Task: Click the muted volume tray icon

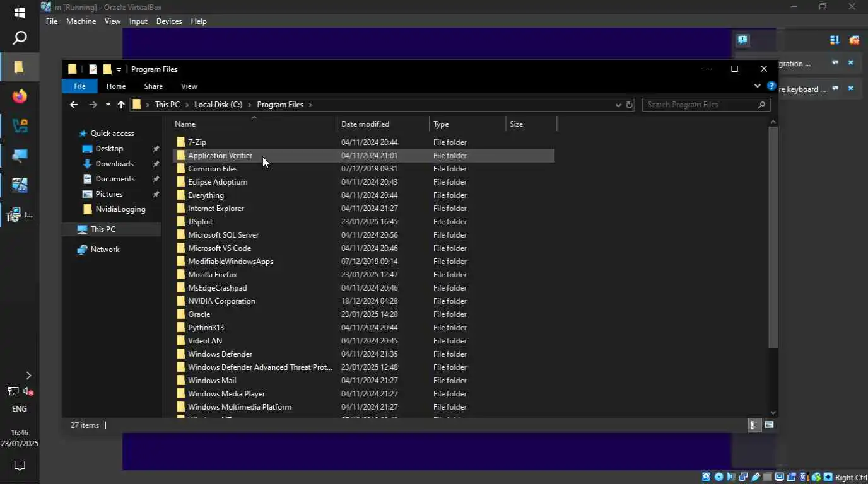Action: coord(28,391)
